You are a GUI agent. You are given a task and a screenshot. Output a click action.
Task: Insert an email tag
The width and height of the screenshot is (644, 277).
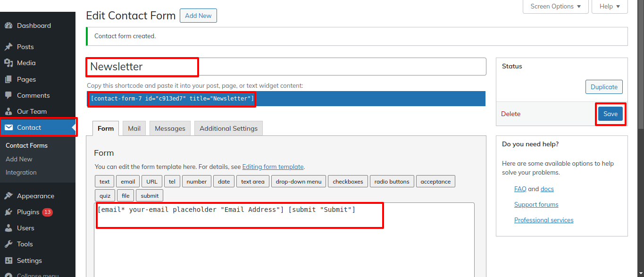pos(128,182)
